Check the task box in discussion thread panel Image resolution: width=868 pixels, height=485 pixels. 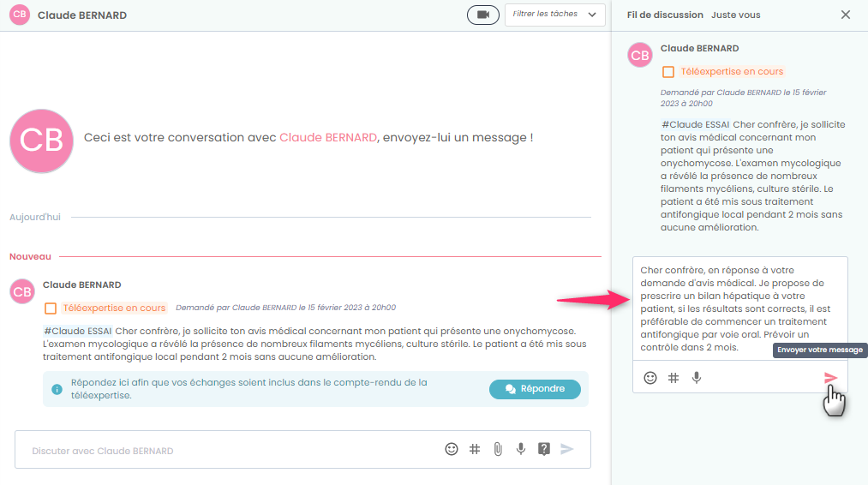pos(668,72)
